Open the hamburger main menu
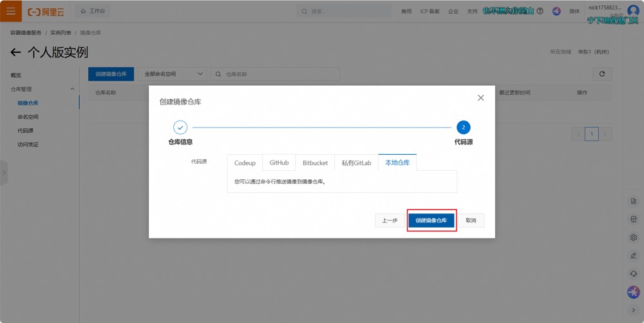The width and height of the screenshot is (644, 323). 11,11
